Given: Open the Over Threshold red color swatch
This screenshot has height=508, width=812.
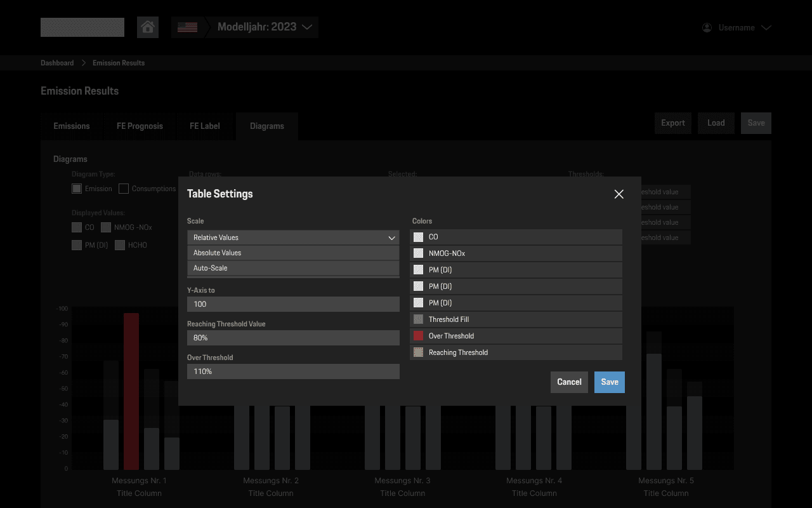Looking at the screenshot, I should [x=418, y=335].
